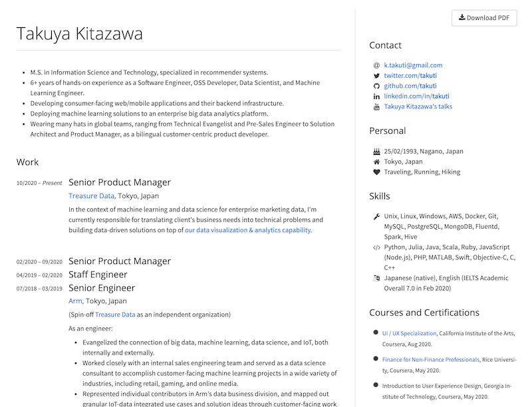Click bullet icon beside Finance for Non-Finance

pyautogui.click(x=376, y=358)
